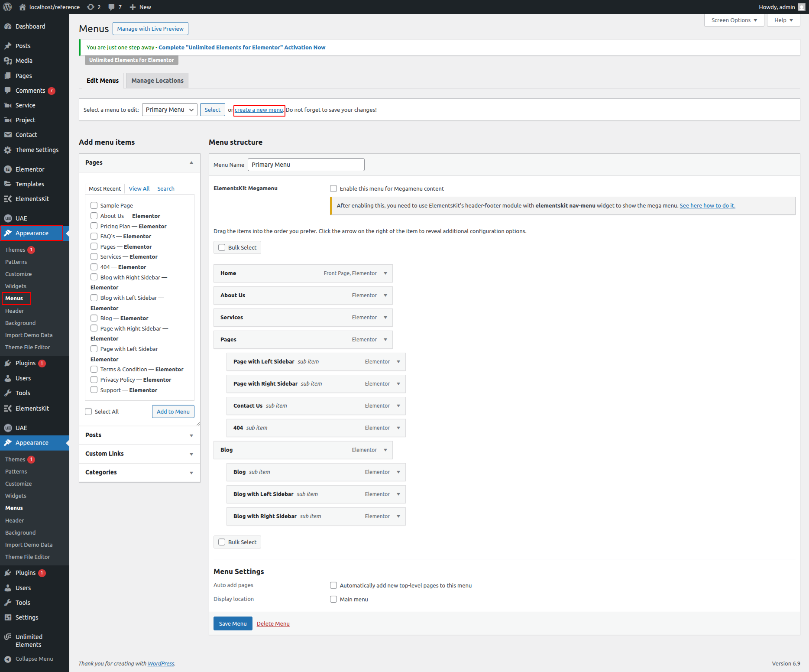This screenshot has width=809, height=672.
Task: Open the Settings sliders icon
Action: coord(8,617)
